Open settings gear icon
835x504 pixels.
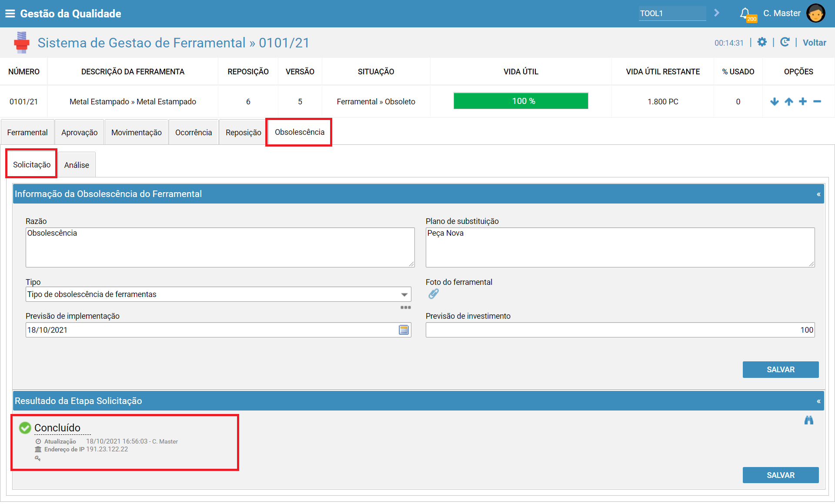click(x=762, y=42)
